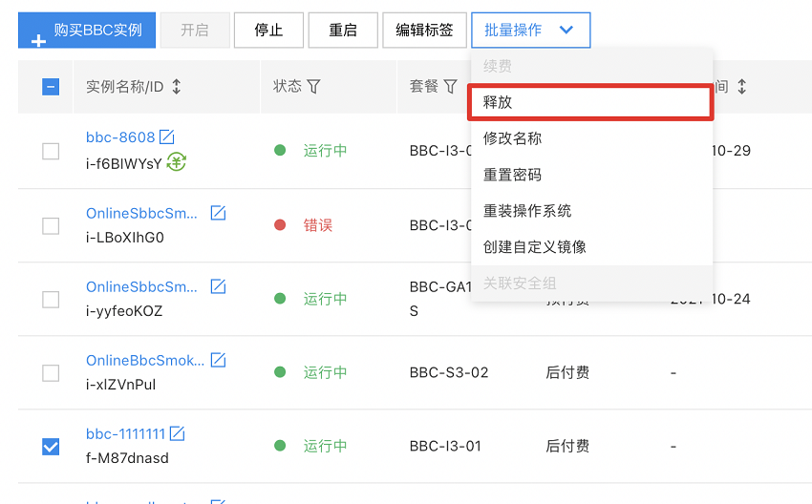The height and width of the screenshot is (504, 812).
Task: Choose 重置密码 menu entry
Action: tap(591, 175)
